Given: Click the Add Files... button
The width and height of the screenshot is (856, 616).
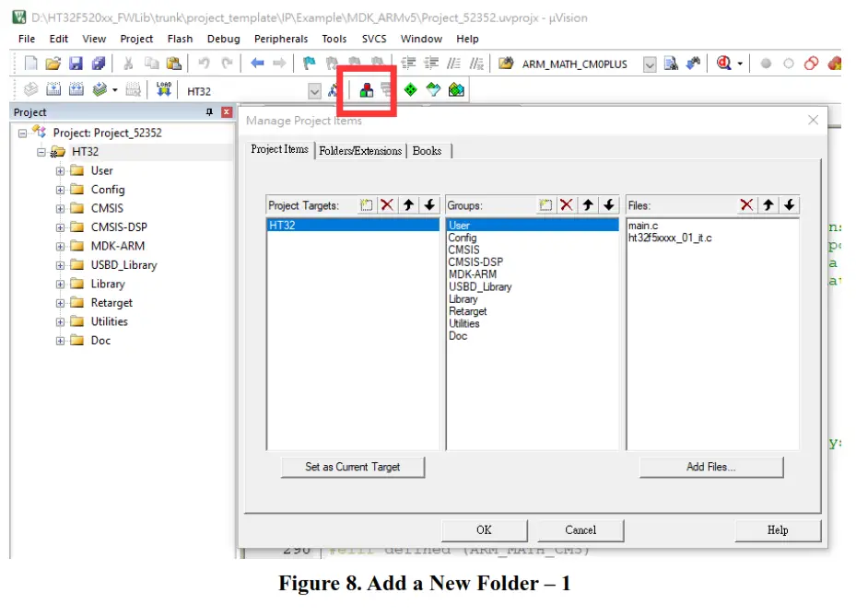Looking at the screenshot, I should click(x=711, y=467).
